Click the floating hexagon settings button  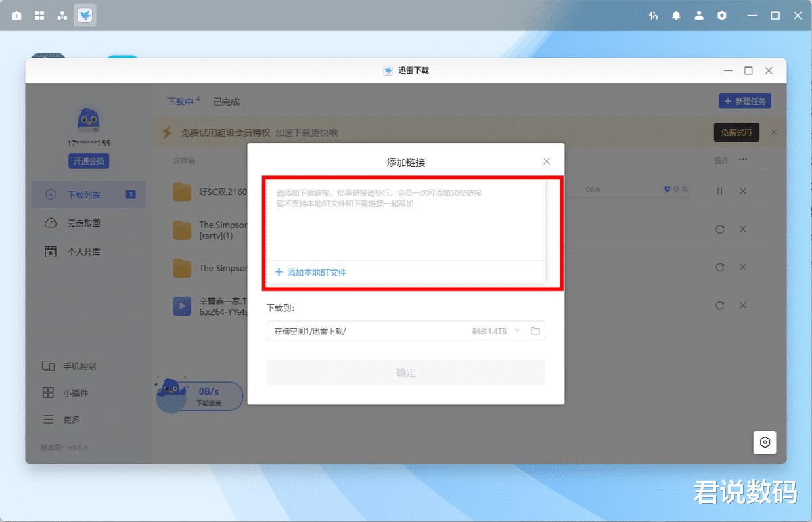click(x=765, y=442)
